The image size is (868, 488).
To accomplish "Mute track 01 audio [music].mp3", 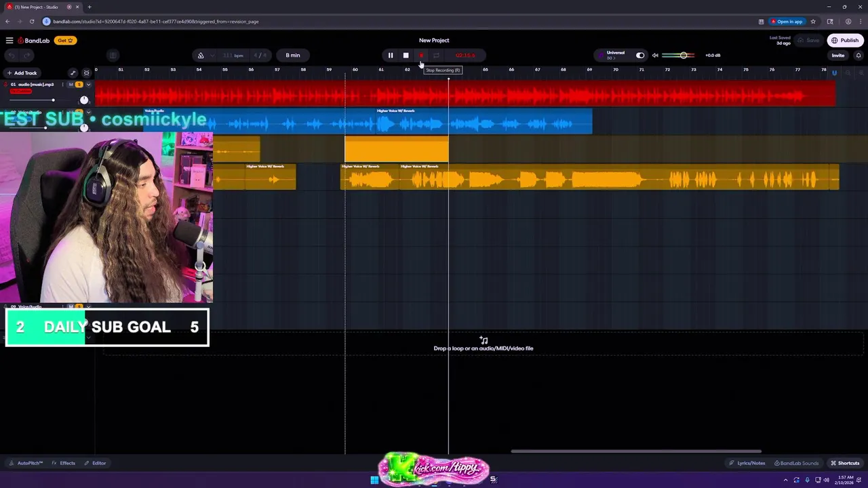I will pyautogui.click(x=71, y=85).
